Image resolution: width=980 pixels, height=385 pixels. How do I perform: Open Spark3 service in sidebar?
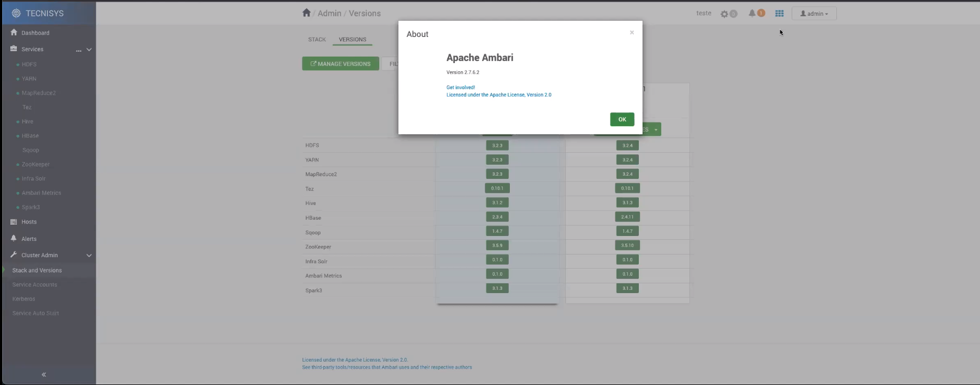[x=31, y=207]
